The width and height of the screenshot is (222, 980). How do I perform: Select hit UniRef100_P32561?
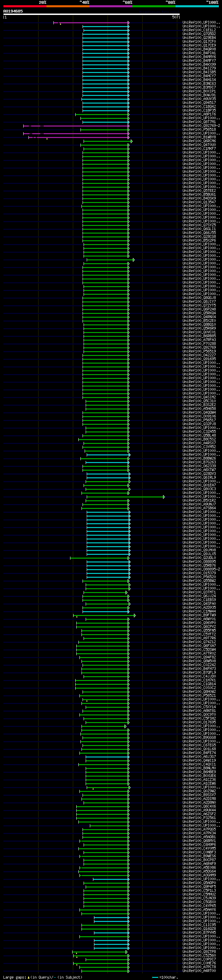point(199,818)
